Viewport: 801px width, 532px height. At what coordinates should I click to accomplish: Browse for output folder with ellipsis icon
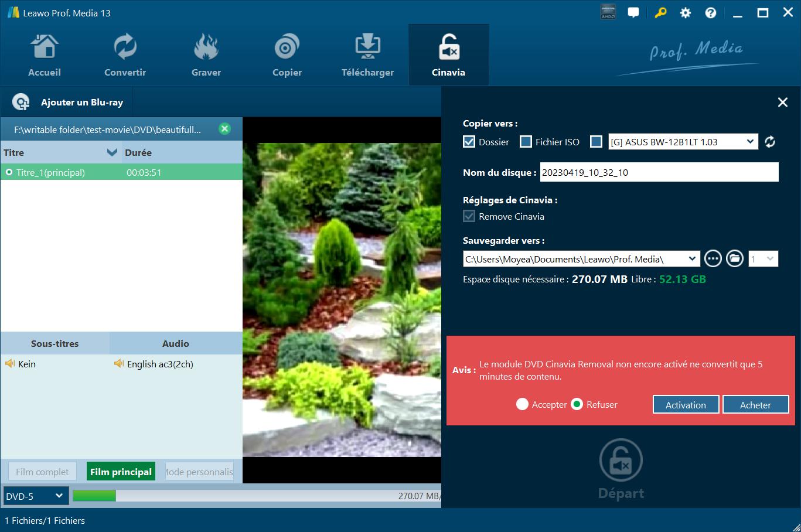coord(713,258)
